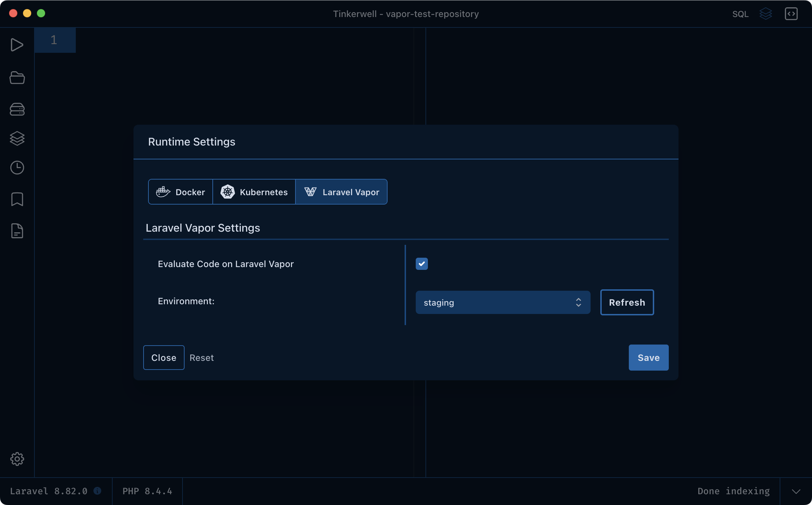Viewport: 812px width, 505px height.
Task: Click the Close button
Action: pos(164,358)
